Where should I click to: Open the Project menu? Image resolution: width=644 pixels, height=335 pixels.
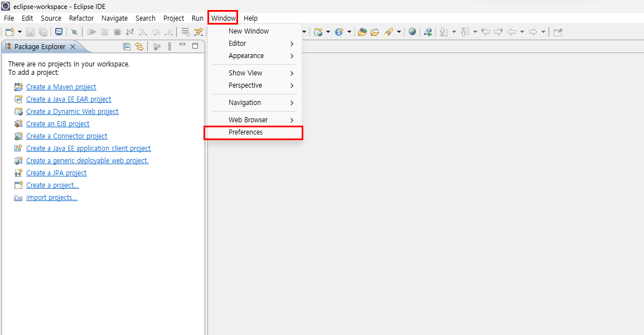pyautogui.click(x=174, y=18)
